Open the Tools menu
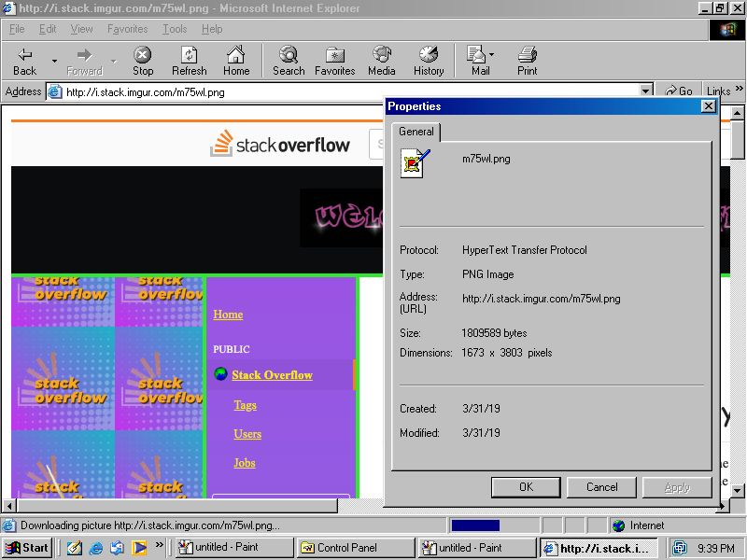 (173, 29)
